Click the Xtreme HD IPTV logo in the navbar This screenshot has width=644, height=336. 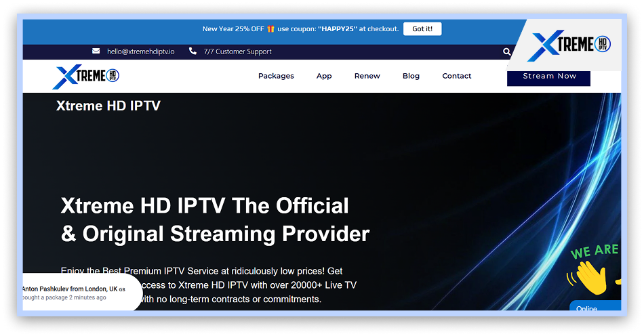point(86,77)
